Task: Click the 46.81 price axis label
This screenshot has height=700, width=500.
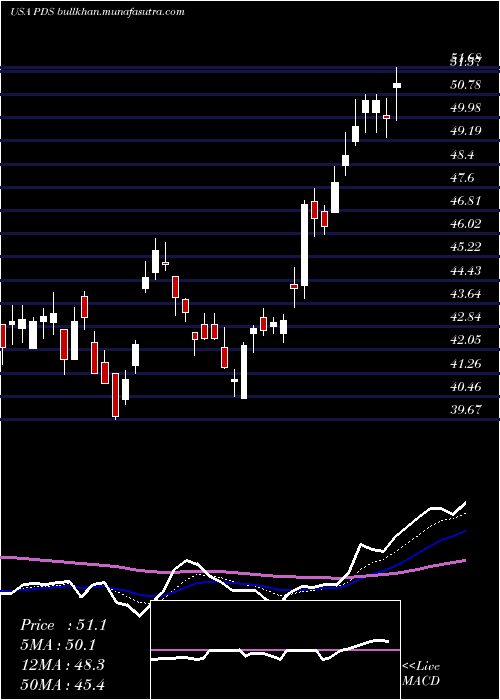Action: click(466, 200)
